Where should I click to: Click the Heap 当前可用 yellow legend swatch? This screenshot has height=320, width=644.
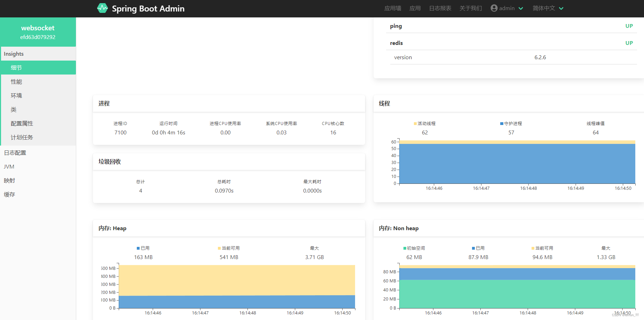tap(219, 248)
